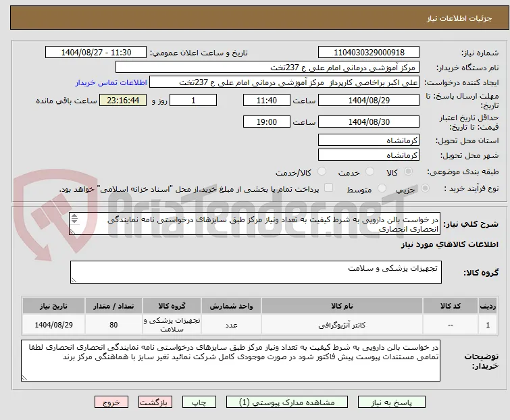Click the تجهیزات پزشکی و سلامت table cell

[x=172, y=324]
